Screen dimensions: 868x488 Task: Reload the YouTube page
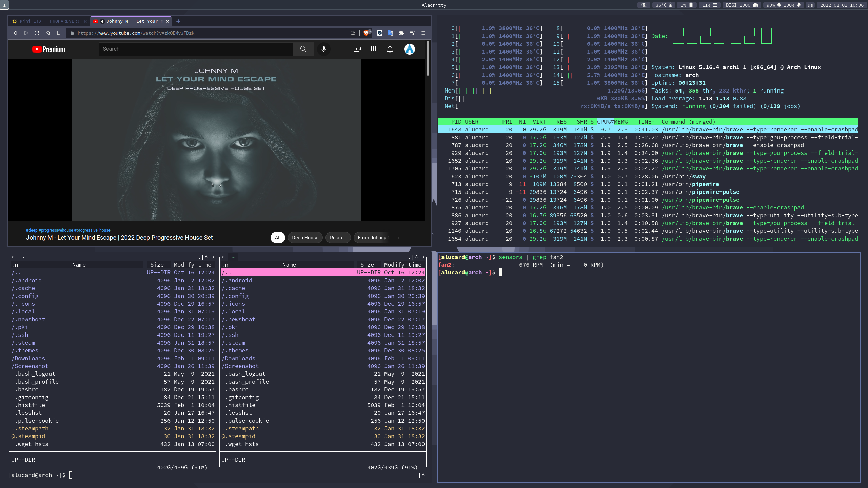pyautogui.click(x=37, y=33)
